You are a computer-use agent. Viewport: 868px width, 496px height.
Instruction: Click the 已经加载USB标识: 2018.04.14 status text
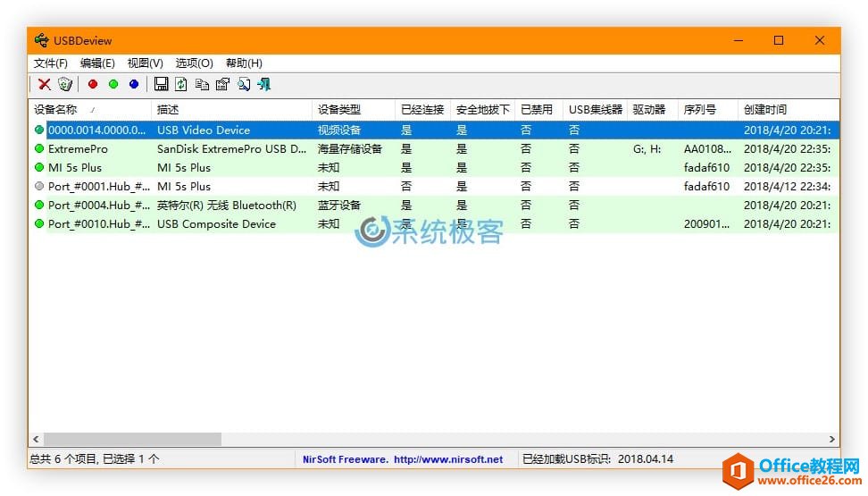(597, 459)
